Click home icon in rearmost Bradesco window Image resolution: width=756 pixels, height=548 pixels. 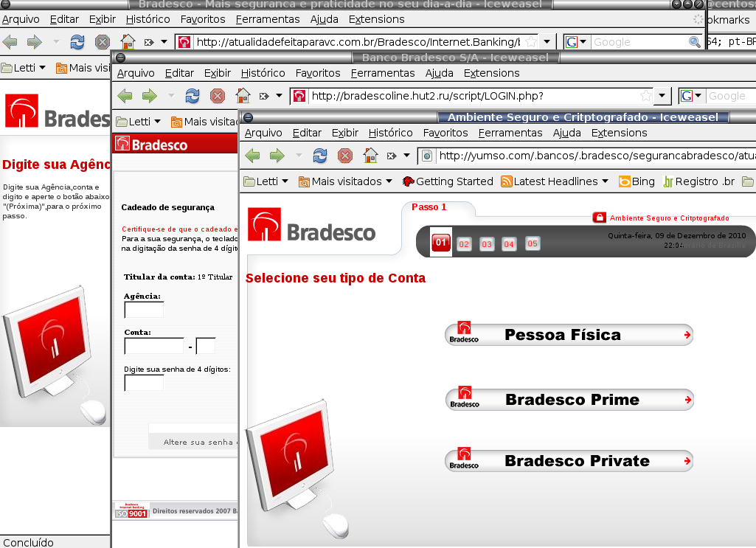point(128,42)
